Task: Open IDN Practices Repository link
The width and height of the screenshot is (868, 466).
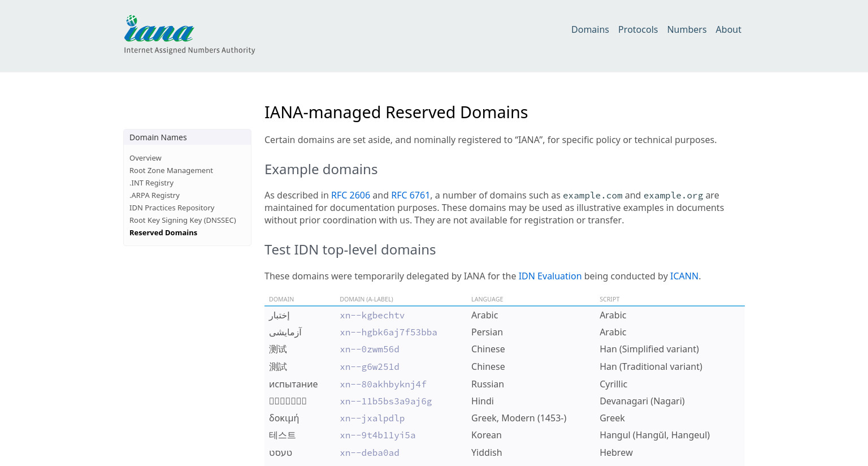Action: coord(172,208)
